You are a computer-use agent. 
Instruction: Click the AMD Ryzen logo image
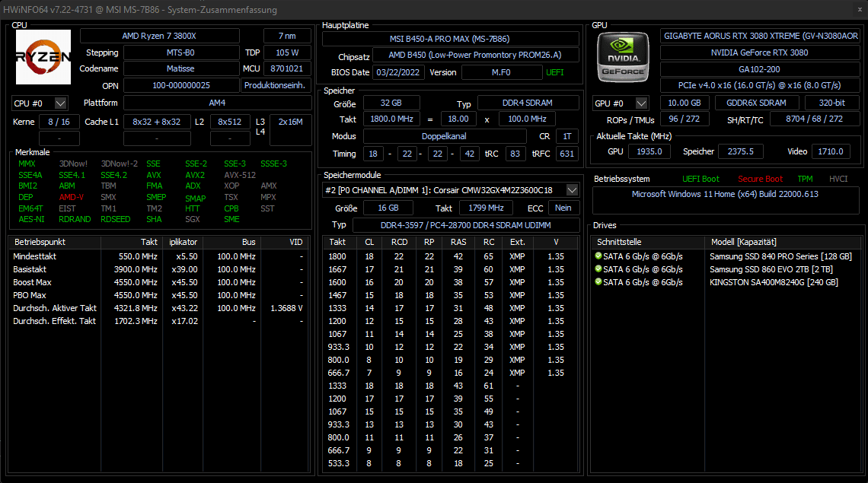(43, 57)
